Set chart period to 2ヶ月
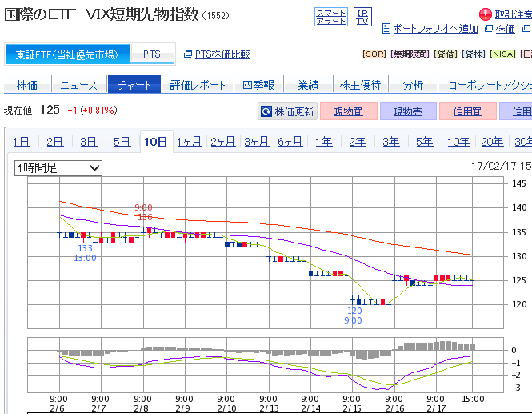532x414 pixels. coord(223,142)
